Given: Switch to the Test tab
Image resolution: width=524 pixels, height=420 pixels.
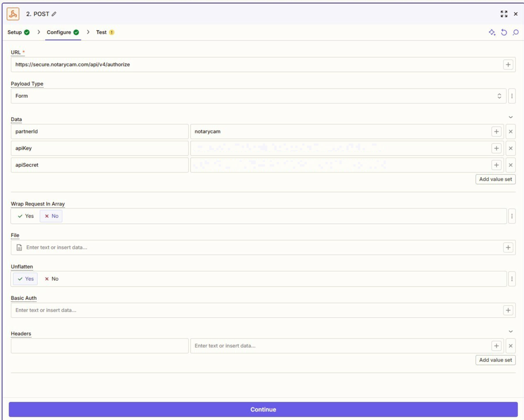Looking at the screenshot, I should [105, 33].
